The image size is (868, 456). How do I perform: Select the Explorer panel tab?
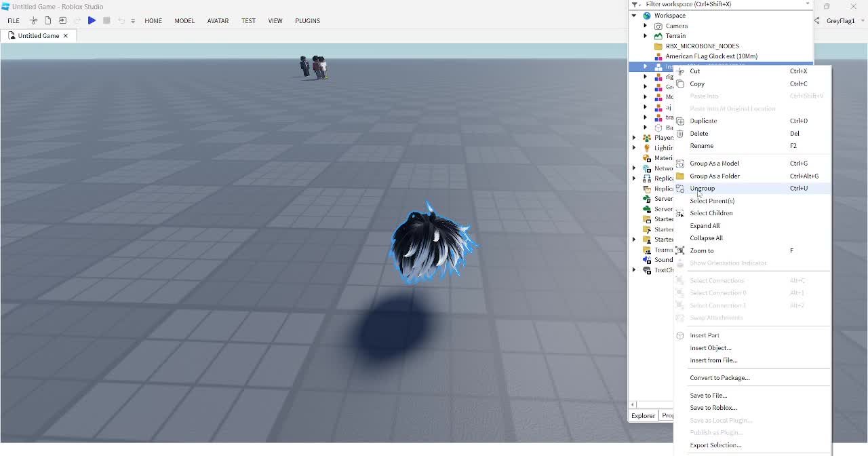(x=644, y=415)
